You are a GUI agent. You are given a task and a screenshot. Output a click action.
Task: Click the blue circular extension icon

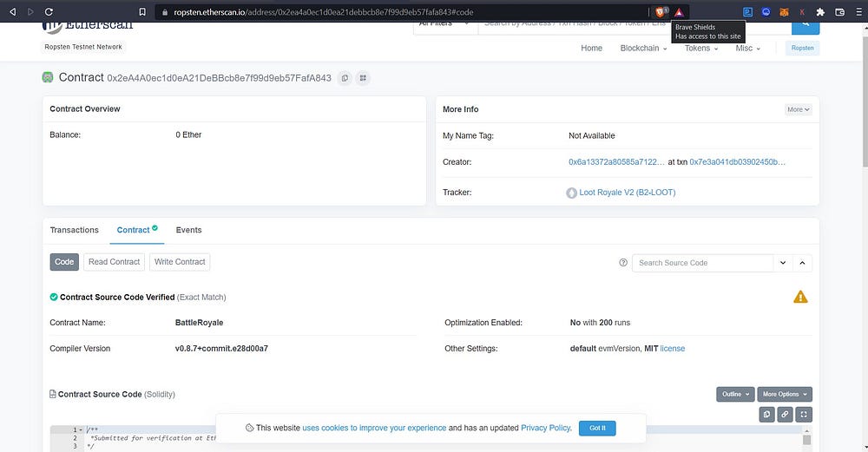pos(766,11)
